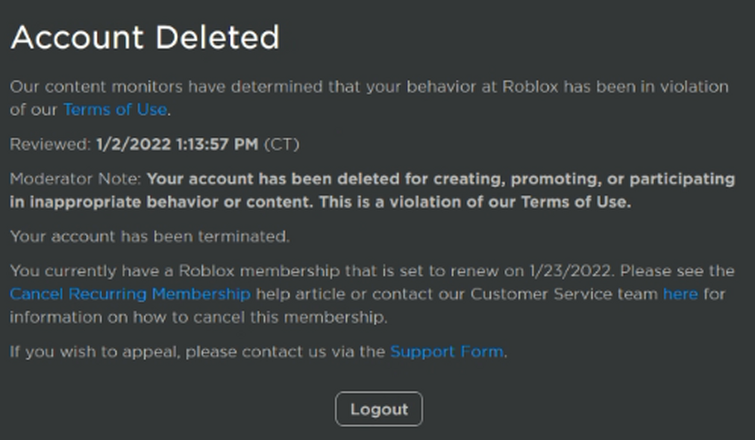This screenshot has width=755, height=440.
Task: Click the reviewed timestamp 1/2/2022 1:13:57 PM
Action: (177, 144)
